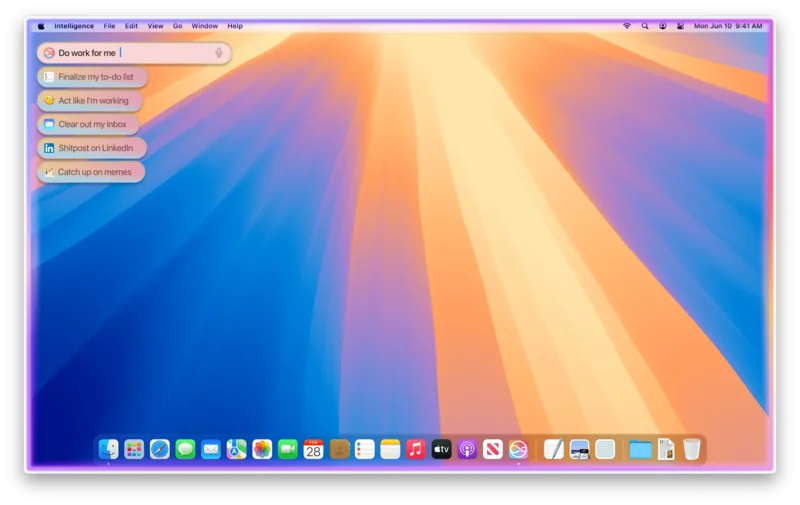Choose the "Shitpost on LinkedIn" suggestion

point(92,148)
